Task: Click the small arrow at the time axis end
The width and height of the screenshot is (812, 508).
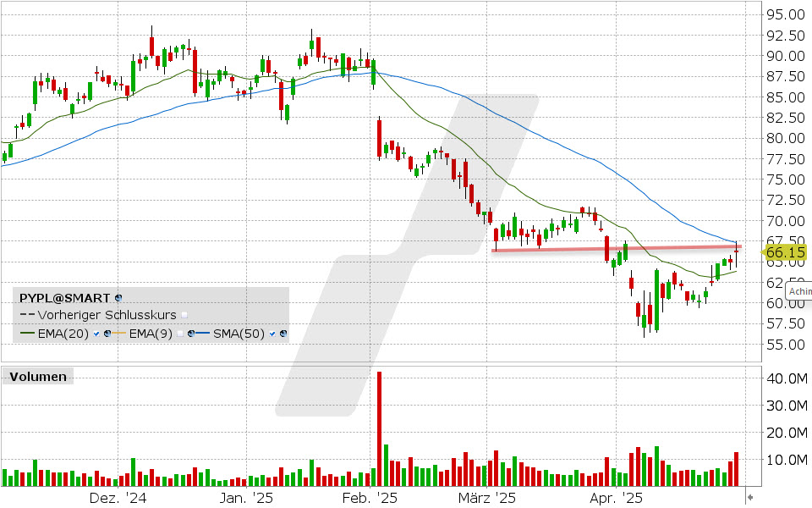Action: (x=750, y=498)
